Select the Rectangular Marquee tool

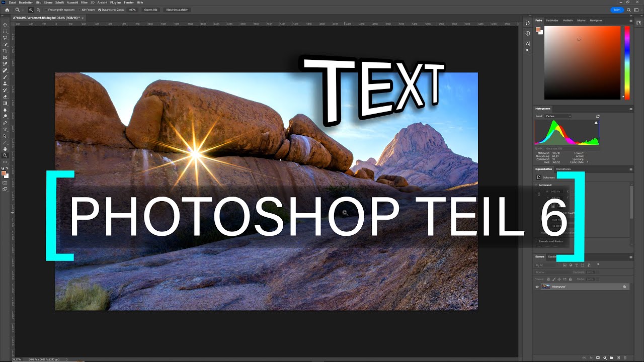tap(5, 31)
